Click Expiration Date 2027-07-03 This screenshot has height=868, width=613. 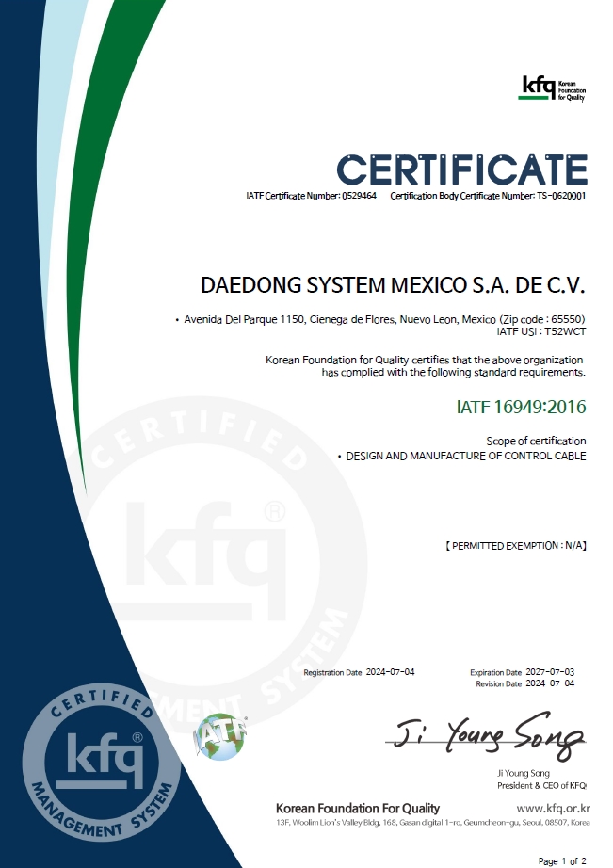click(523, 672)
